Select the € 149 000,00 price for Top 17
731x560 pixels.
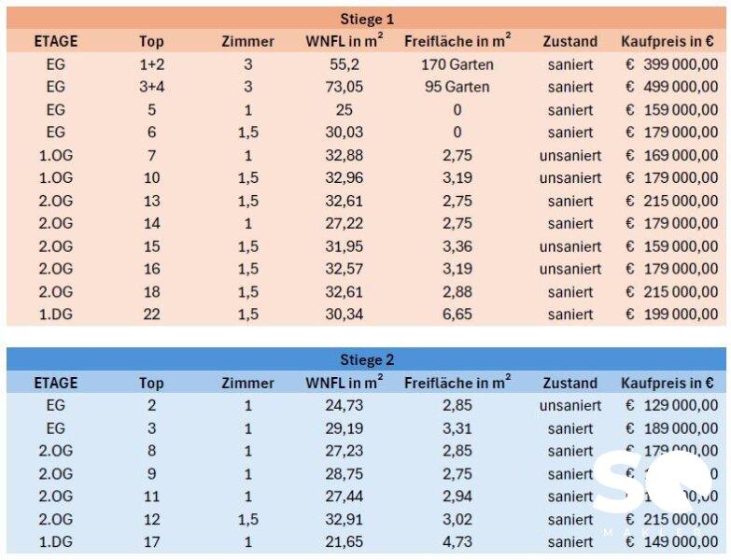click(671, 542)
